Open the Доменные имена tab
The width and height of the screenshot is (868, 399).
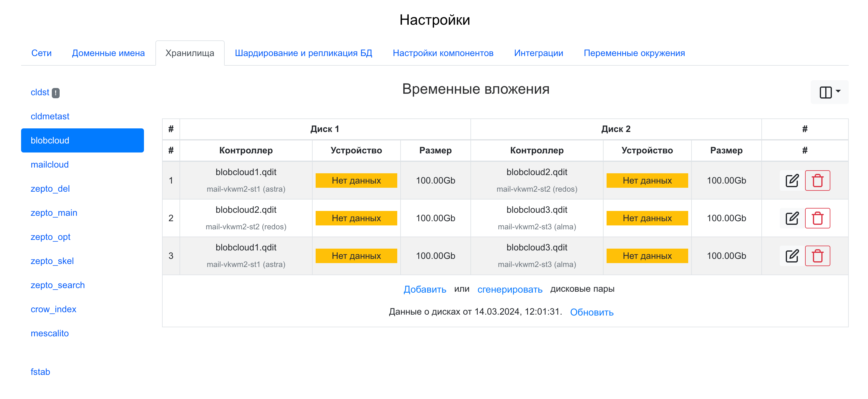point(108,53)
